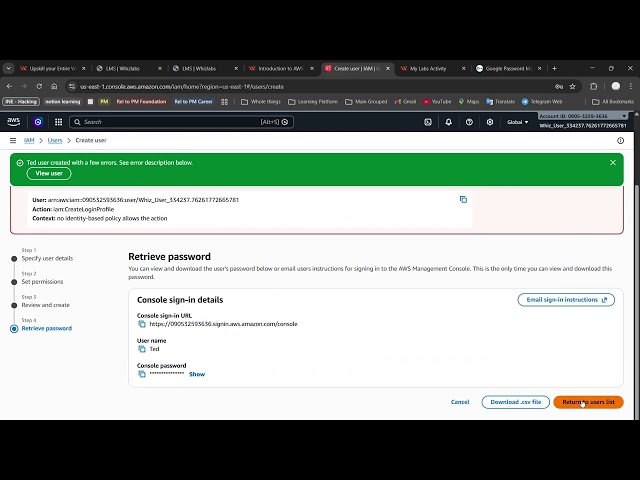Open the YouTube bookmark
This screenshot has width=640, height=480.
(x=437, y=102)
